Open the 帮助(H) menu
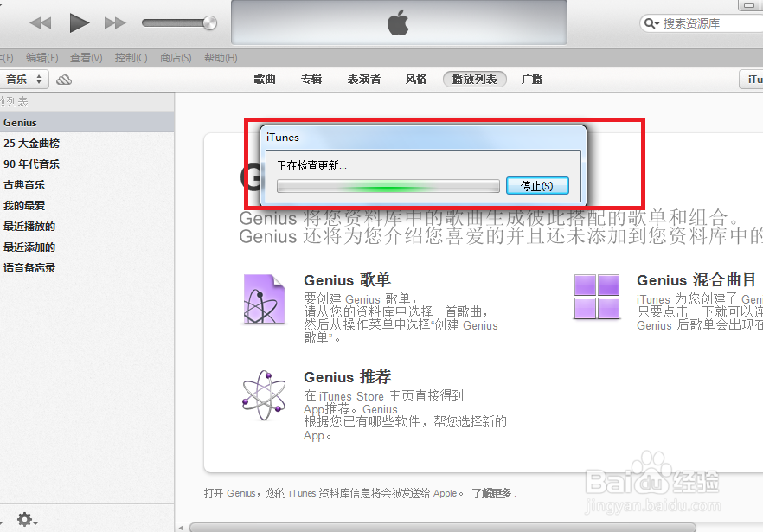Image resolution: width=763 pixels, height=532 pixels. [221, 58]
